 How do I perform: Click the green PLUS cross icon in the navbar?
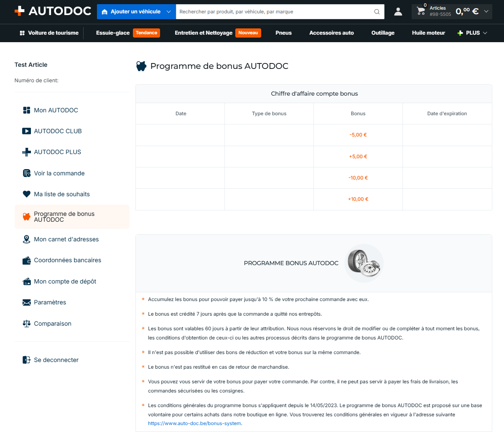click(460, 33)
